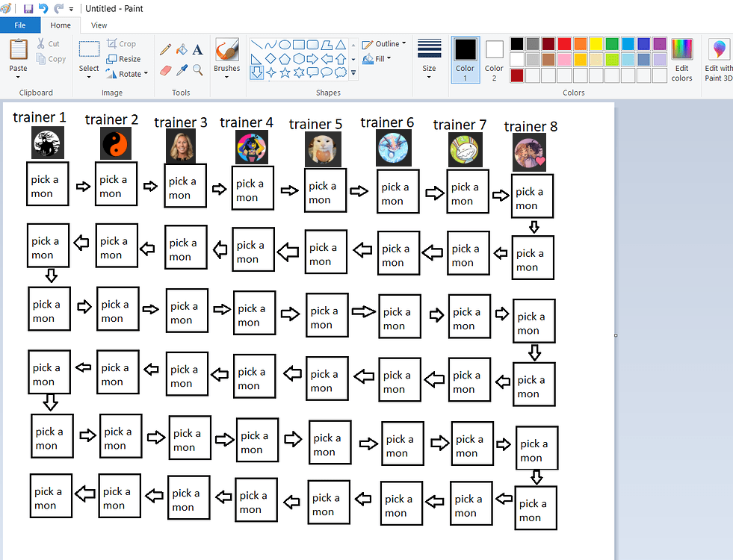Select the Magnifier tool

point(198,70)
